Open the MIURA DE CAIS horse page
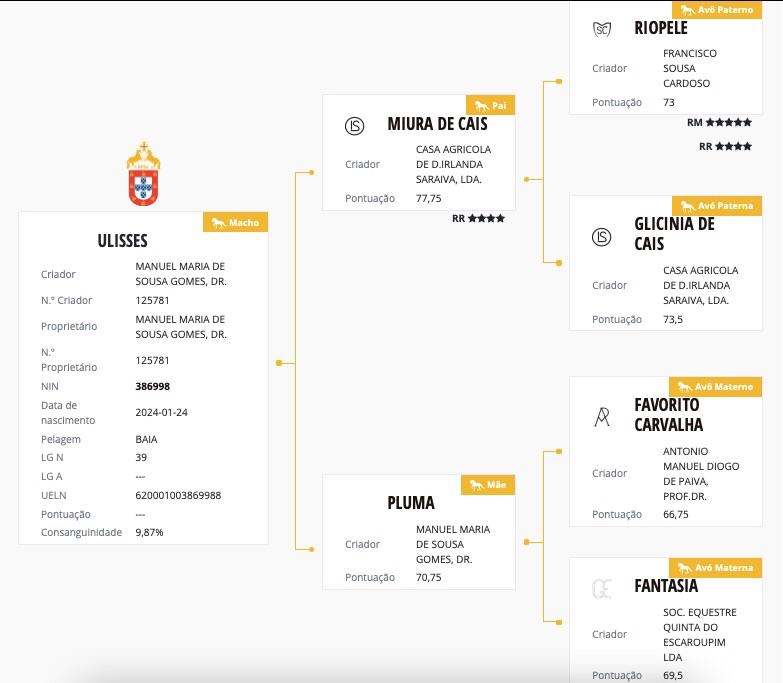Viewport: 783px width, 683px height. [x=438, y=124]
